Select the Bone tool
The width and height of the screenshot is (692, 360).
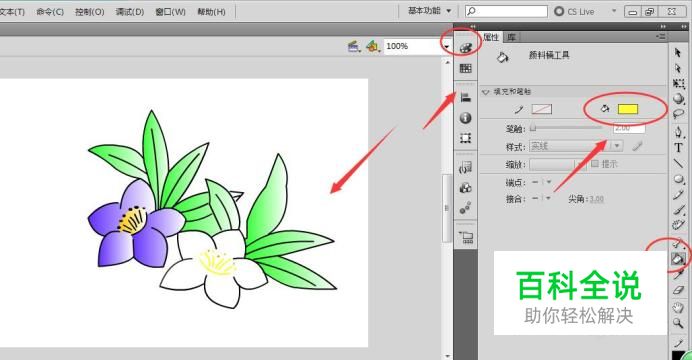click(678, 243)
